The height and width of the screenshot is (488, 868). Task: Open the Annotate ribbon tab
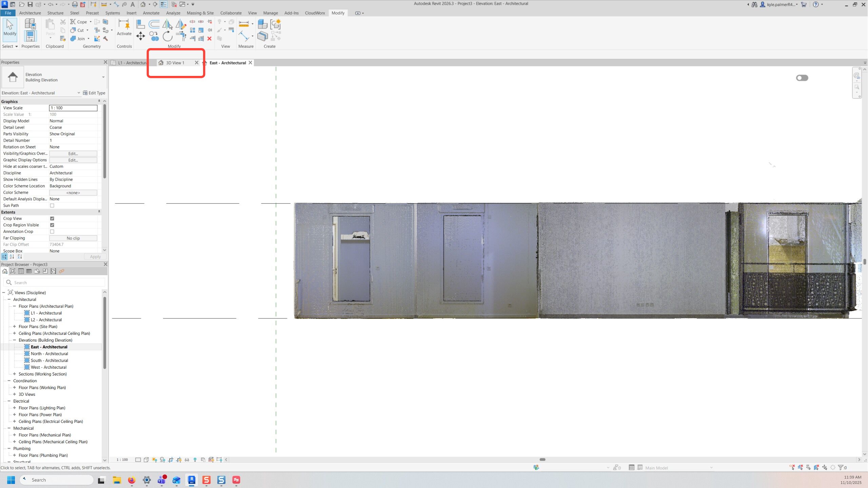point(151,13)
